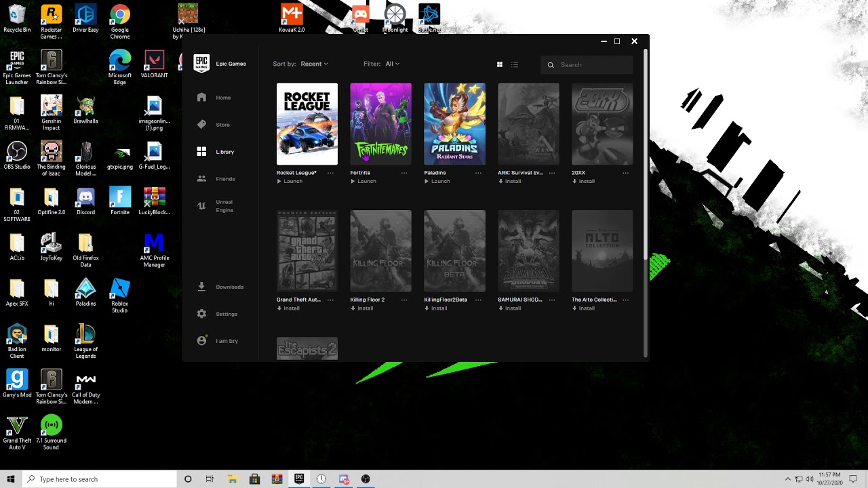Launch Fortnite from the library
The width and height of the screenshot is (868, 488).
pyautogui.click(x=364, y=182)
